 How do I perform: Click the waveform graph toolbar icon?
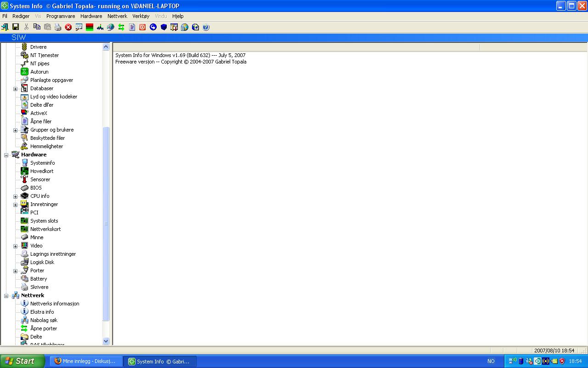[x=100, y=27]
